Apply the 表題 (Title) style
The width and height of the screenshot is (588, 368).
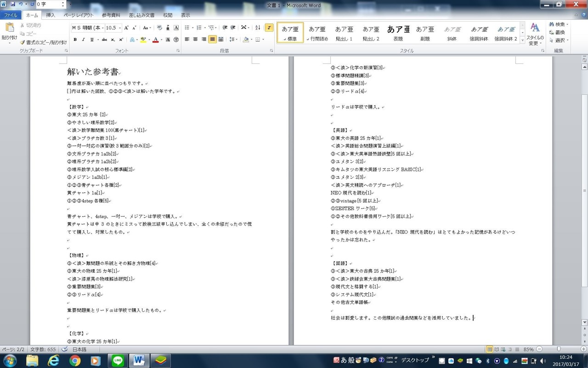398,33
